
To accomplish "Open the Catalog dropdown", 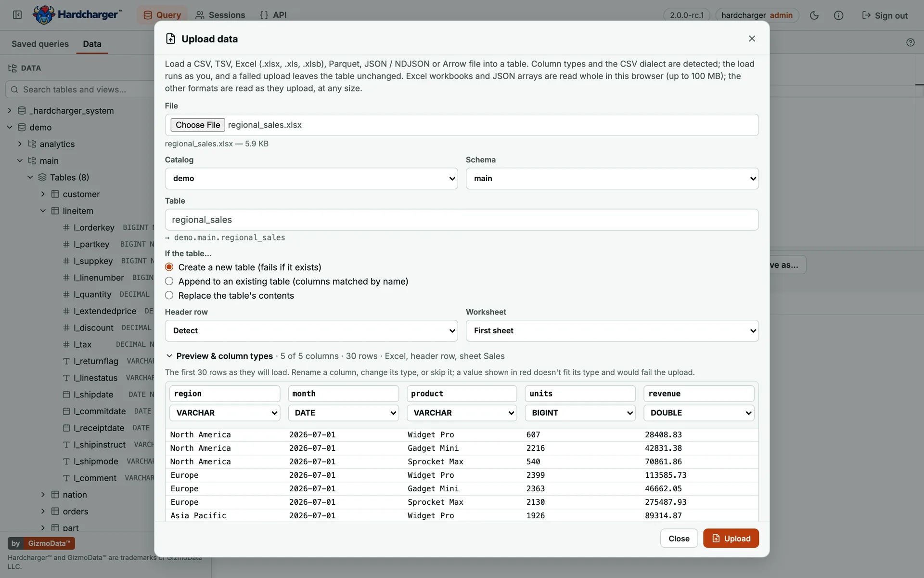I will point(311,178).
